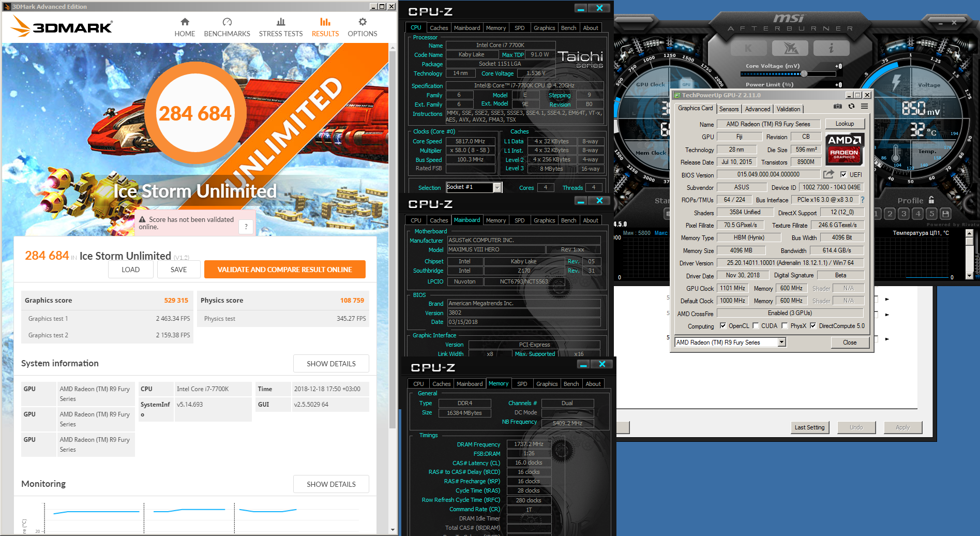Screen dimensions: 980x536
Task: Open Caches tab in the top CPU-Z window
Action: [439, 28]
